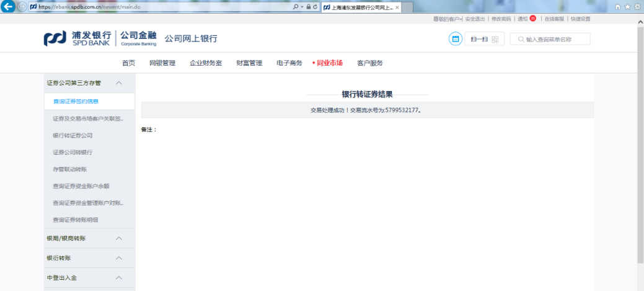This screenshot has height=291, width=644.
Task: Click the browser favorites star icon
Action: (x=627, y=6)
